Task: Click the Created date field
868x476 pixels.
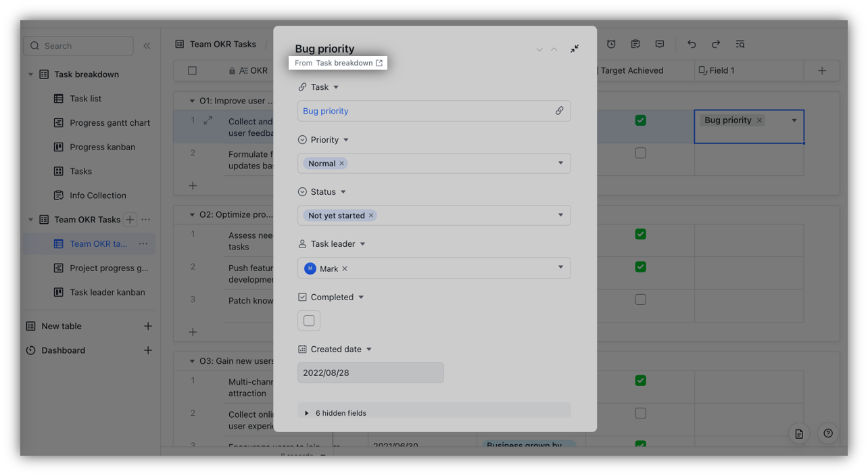Action: (x=370, y=373)
